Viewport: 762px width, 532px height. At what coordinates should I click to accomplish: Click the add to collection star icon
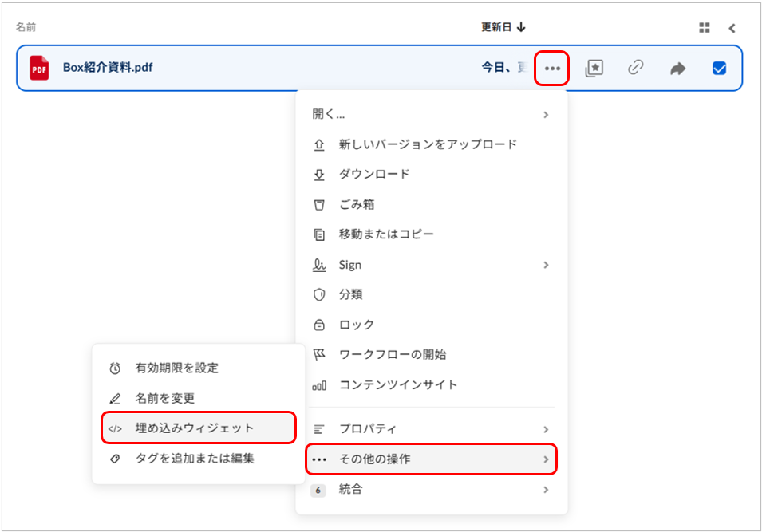click(594, 69)
